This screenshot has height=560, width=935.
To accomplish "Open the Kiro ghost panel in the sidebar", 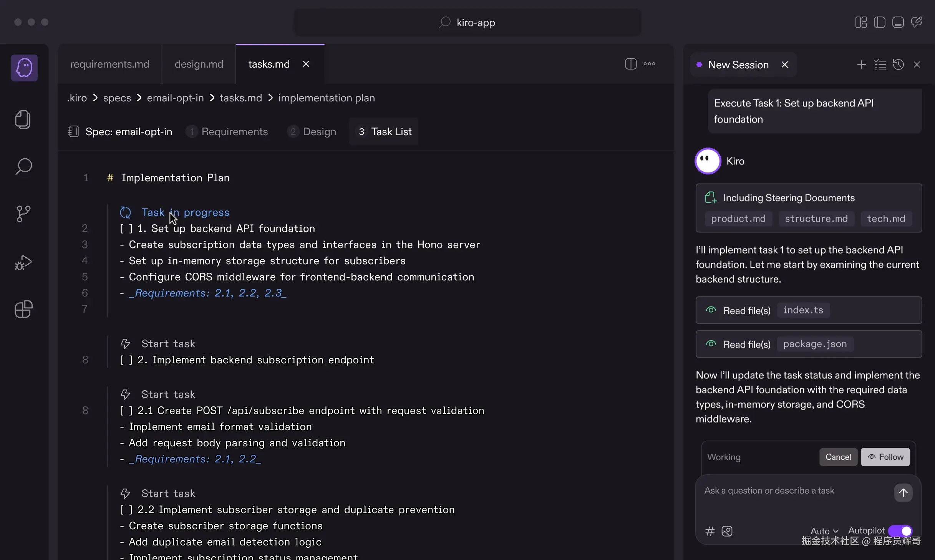I will pos(24,68).
